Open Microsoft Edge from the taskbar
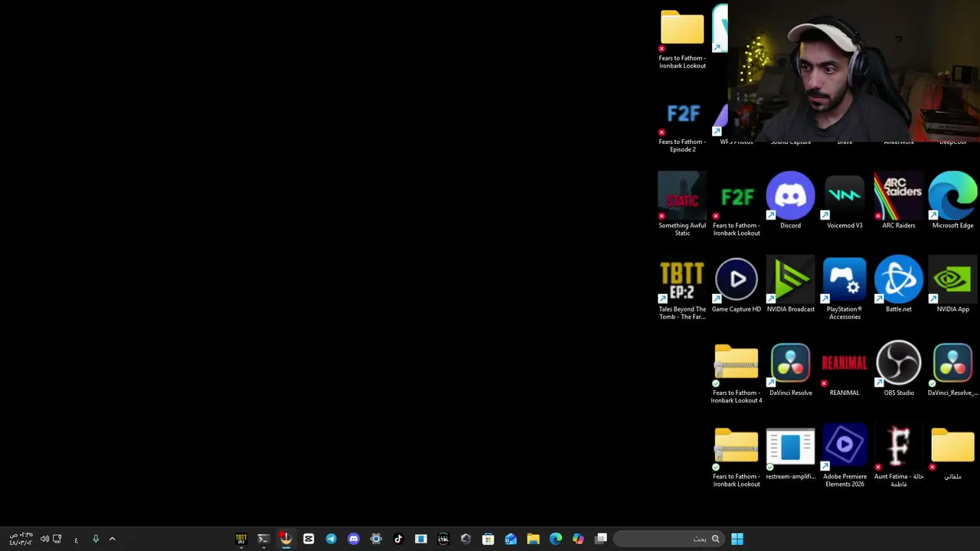This screenshot has width=980, height=551. (x=556, y=539)
